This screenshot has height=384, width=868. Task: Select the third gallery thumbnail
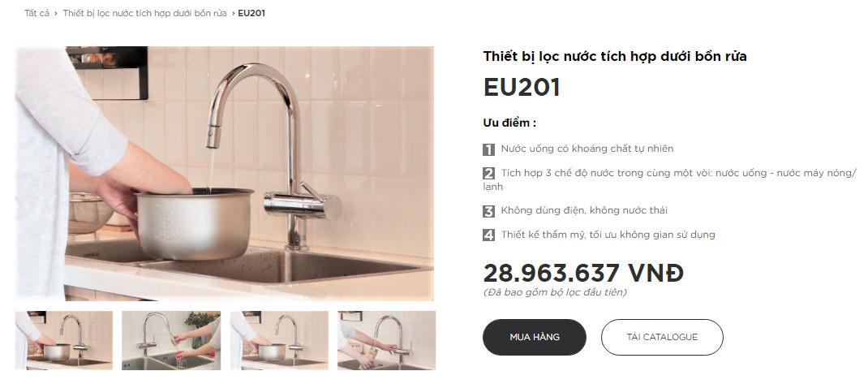(279, 340)
